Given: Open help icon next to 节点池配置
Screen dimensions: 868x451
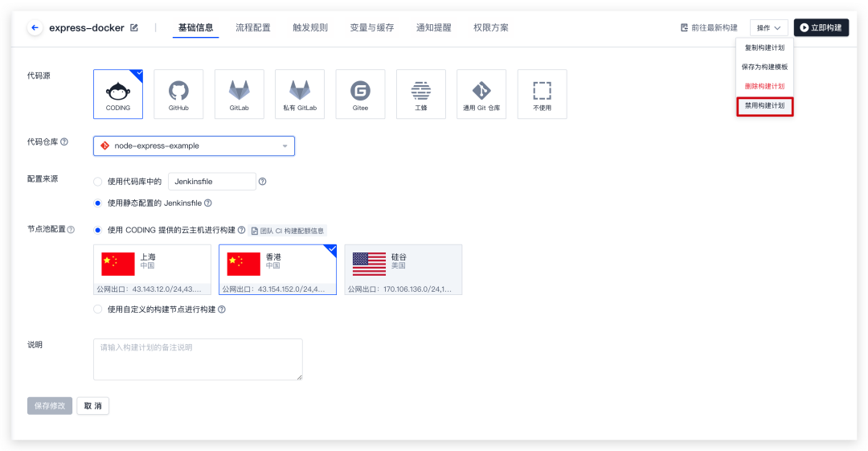Looking at the screenshot, I should (71, 229).
